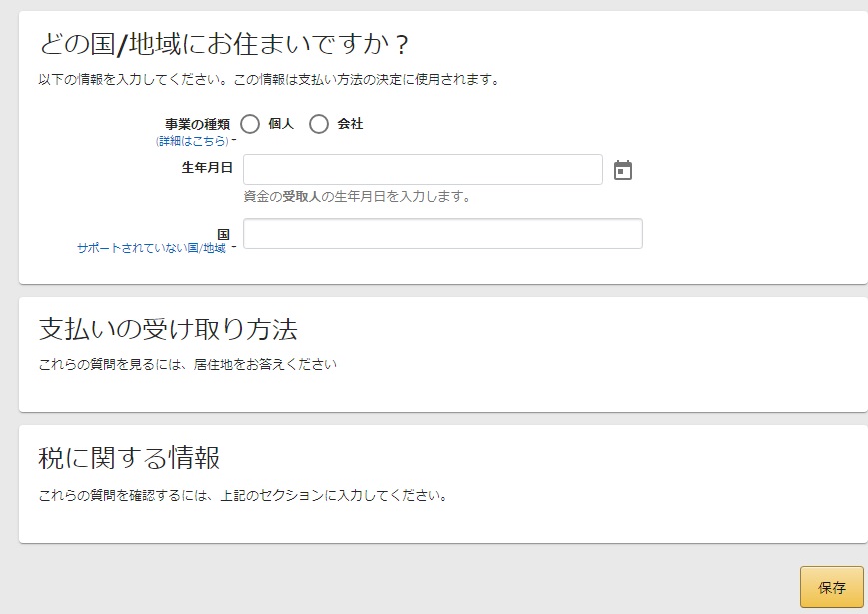
Task: Open the サポートされていない国/地域 link
Action: tap(152, 248)
